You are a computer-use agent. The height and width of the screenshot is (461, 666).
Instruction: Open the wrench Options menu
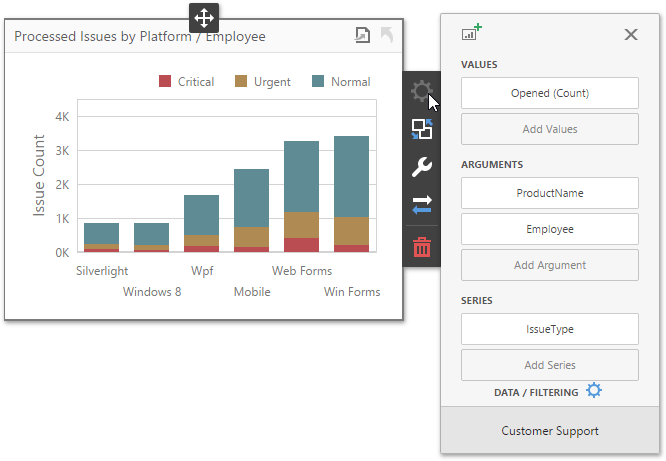[421, 167]
